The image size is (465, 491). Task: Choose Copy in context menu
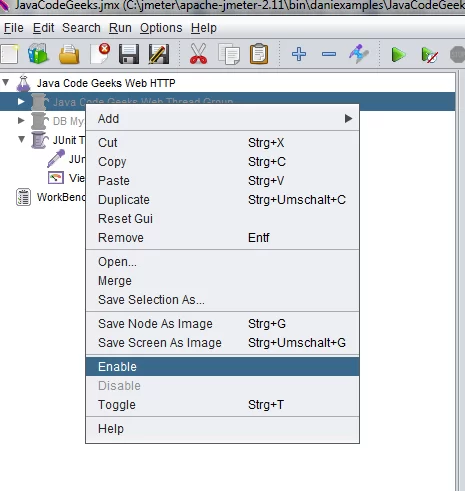point(222,162)
